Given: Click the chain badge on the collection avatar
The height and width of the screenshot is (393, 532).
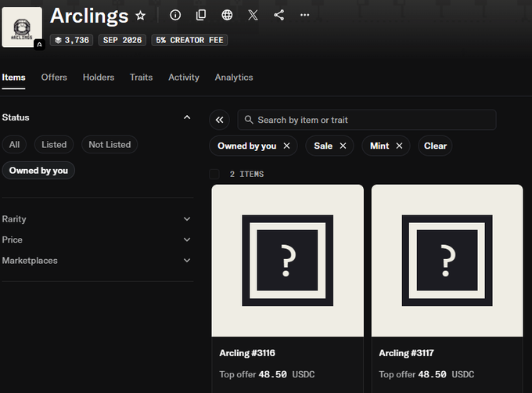Looking at the screenshot, I should pyautogui.click(x=39, y=45).
